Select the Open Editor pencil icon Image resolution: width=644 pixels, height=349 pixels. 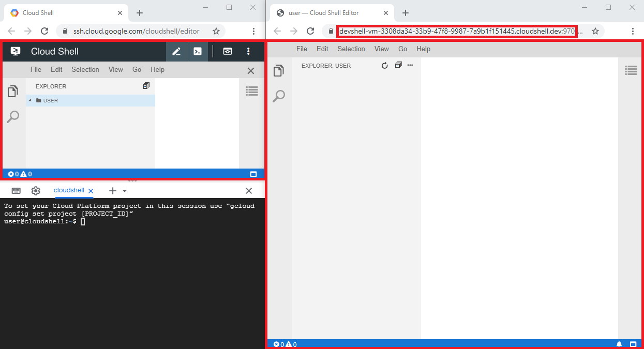176,51
